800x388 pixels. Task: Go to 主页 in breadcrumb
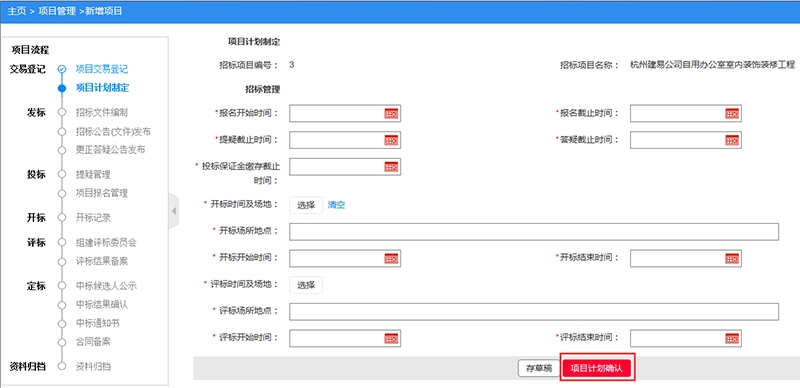16,11
